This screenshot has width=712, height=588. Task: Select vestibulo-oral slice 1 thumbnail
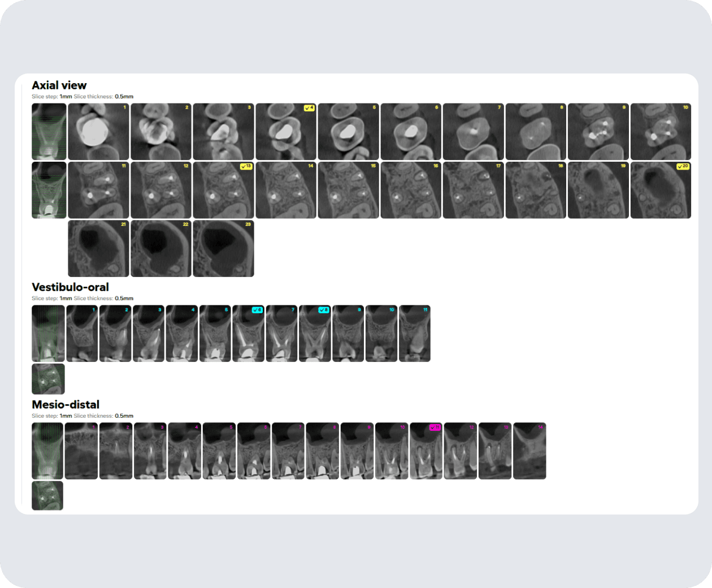click(x=82, y=334)
